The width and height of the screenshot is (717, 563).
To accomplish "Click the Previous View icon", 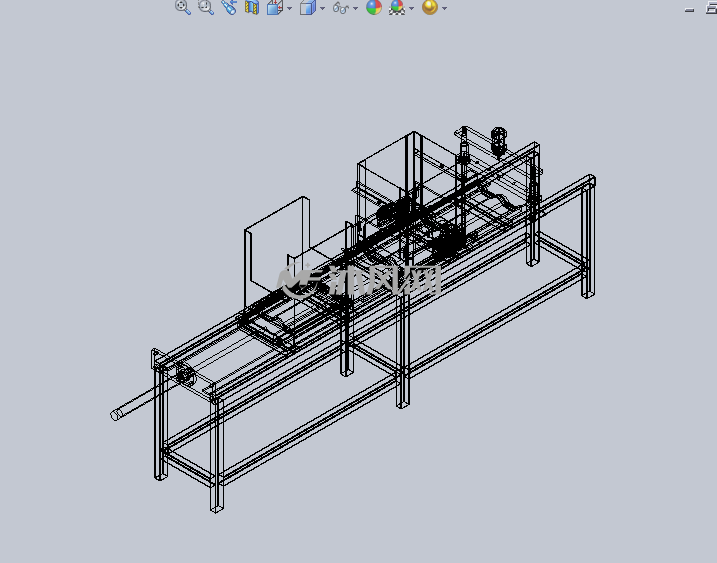I will pos(229,7).
